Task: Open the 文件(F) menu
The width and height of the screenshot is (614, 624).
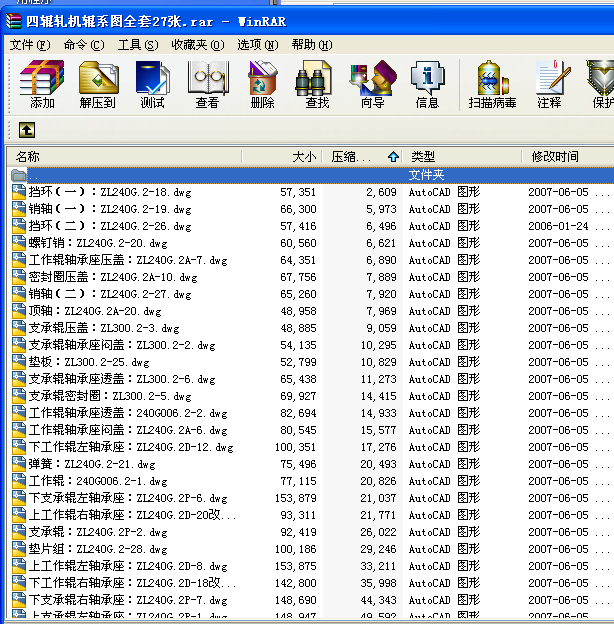Action: pyautogui.click(x=30, y=45)
